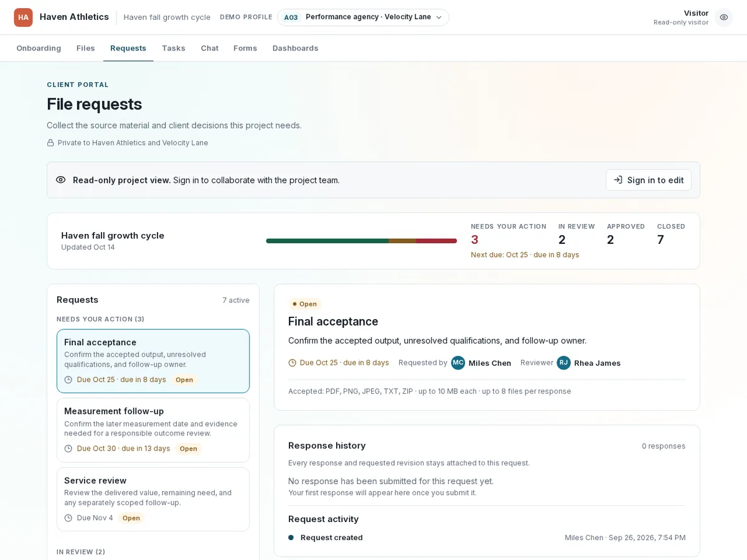The height and width of the screenshot is (560, 747).
Task: Click the 7 active label in Requests panel
Action: (236, 301)
